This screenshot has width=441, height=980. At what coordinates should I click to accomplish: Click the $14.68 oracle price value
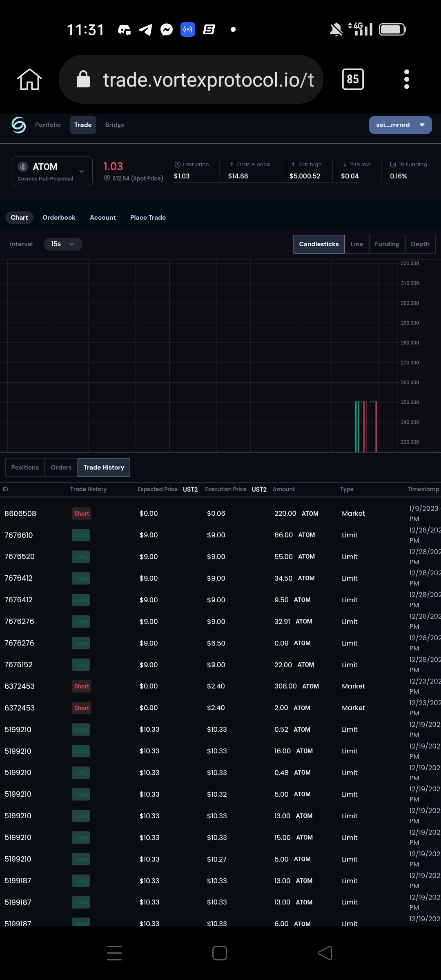238,176
